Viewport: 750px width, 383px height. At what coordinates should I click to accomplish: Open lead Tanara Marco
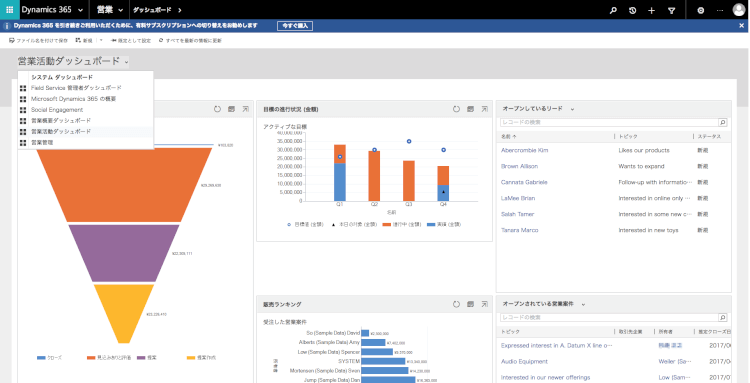(519, 230)
